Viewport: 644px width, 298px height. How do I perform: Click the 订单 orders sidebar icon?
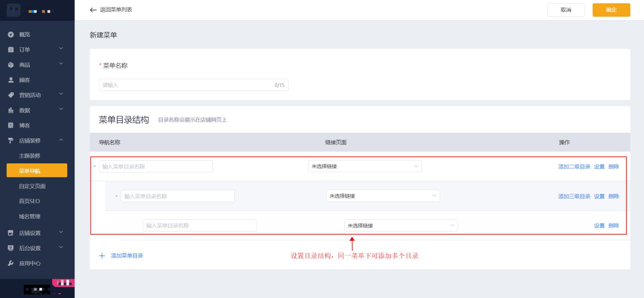(11, 50)
